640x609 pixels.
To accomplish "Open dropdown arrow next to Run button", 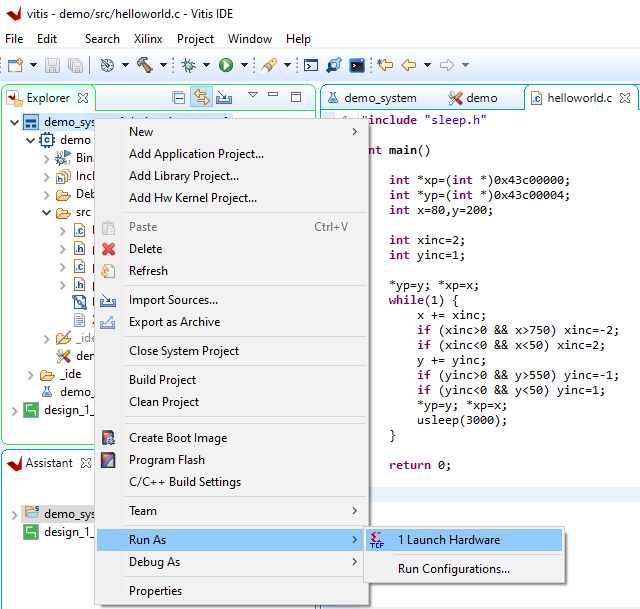I will pos(242,66).
